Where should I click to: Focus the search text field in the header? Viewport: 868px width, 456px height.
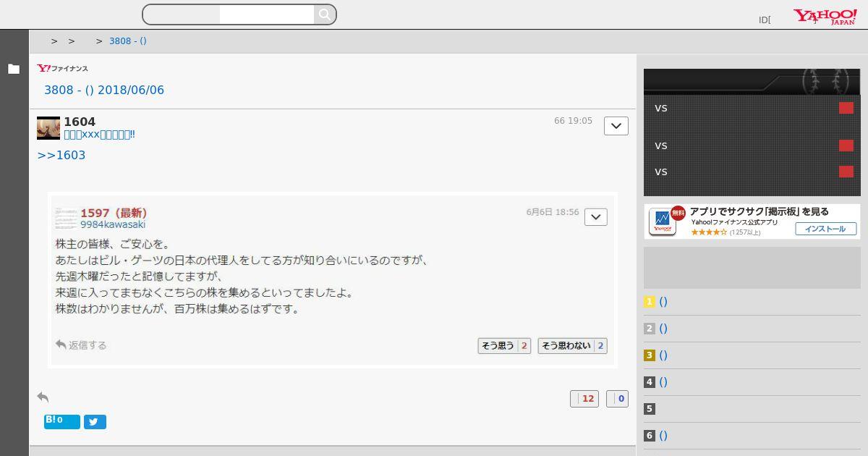pyautogui.click(x=266, y=14)
